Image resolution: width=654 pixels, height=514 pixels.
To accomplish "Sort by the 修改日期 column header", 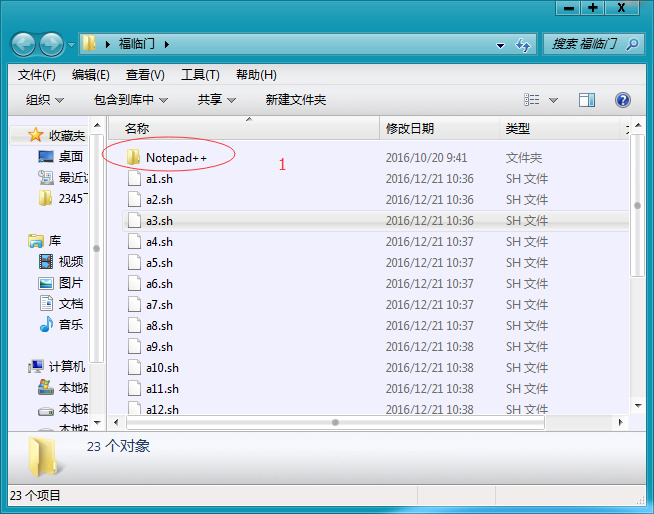I will (x=440, y=128).
